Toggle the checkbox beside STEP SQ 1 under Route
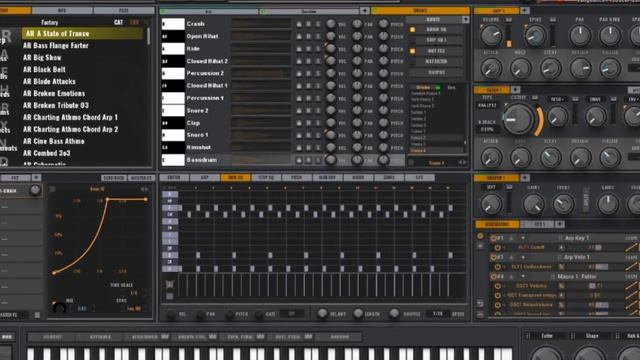 (412, 40)
